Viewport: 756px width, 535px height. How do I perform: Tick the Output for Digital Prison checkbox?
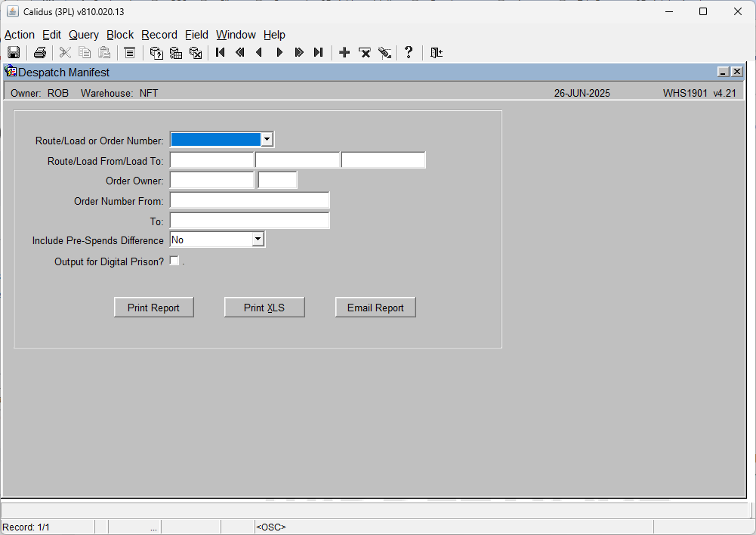[x=174, y=261]
